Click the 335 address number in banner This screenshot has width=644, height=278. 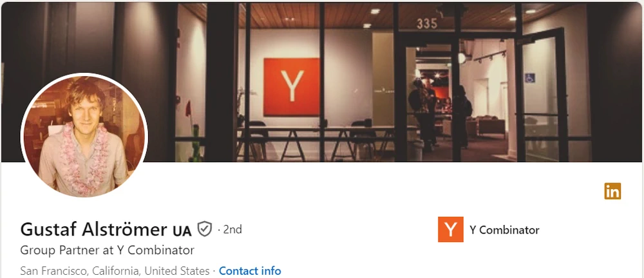[427, 24]
